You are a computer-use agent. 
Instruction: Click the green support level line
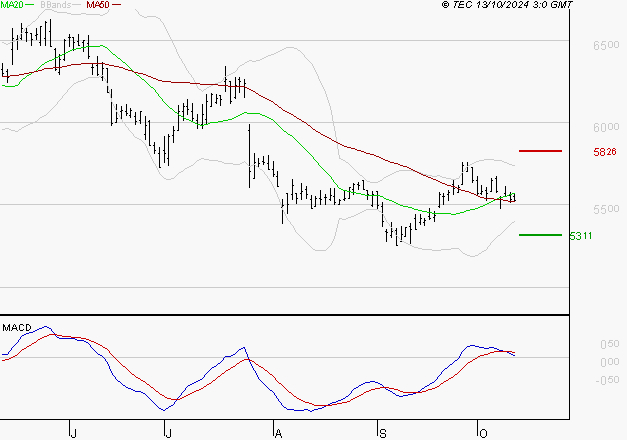540,235
